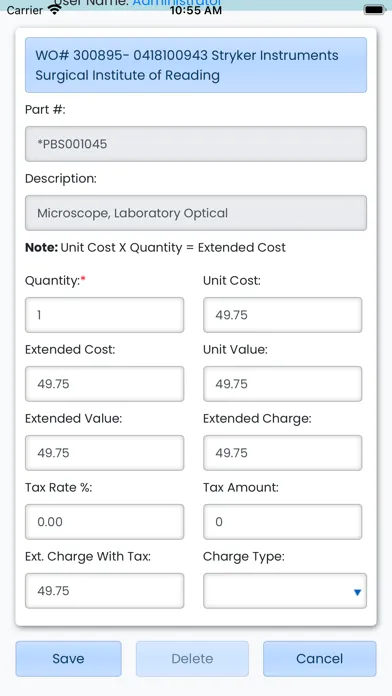This screenshot has width=392, height=696.
Task: Tap the 10:55 AM clock
Action: pyautogui.click(x=196, y=11)
